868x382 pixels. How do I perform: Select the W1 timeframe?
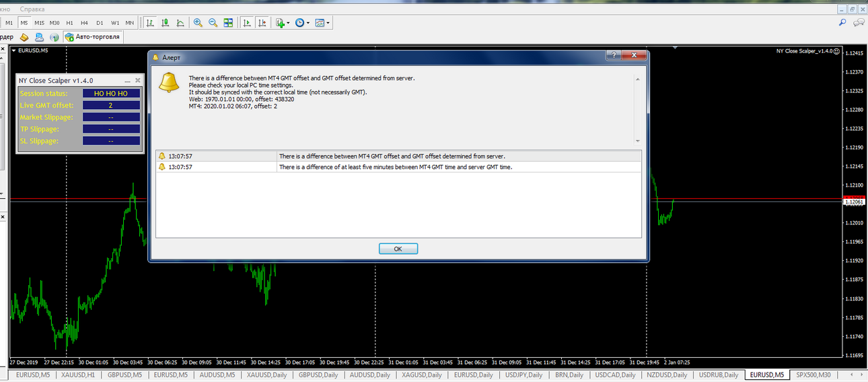click(115, 23)
